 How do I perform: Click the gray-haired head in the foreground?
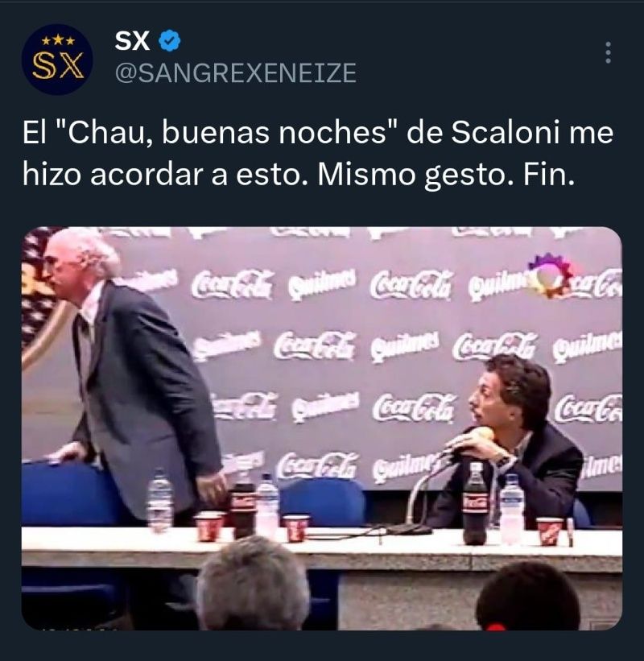pos(253,584)
